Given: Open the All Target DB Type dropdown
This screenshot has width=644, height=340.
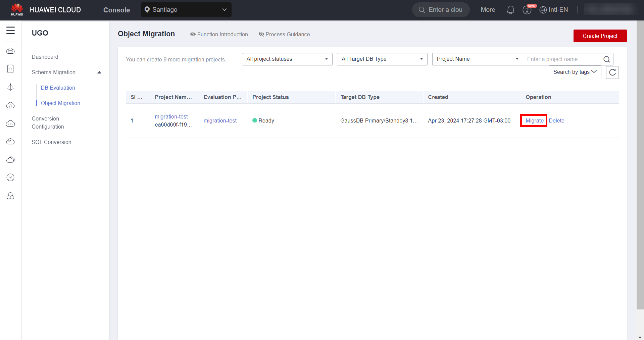Looking at the screenshot, I should pos(382,59).
